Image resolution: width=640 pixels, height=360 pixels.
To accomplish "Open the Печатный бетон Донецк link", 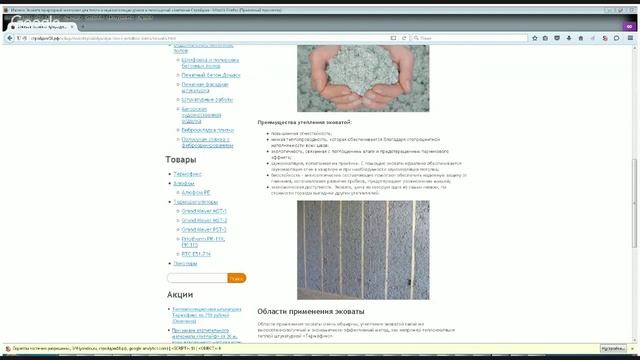I will [x=211, y=75].
